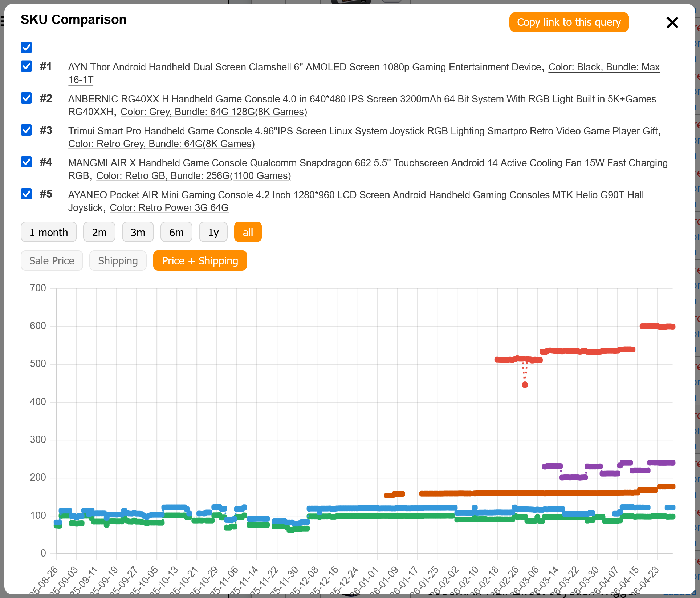700x598 pixels.
Task: Uncheck SKU #5 AYANEO Pocket AIR checkbox
Action: (27, 194)
